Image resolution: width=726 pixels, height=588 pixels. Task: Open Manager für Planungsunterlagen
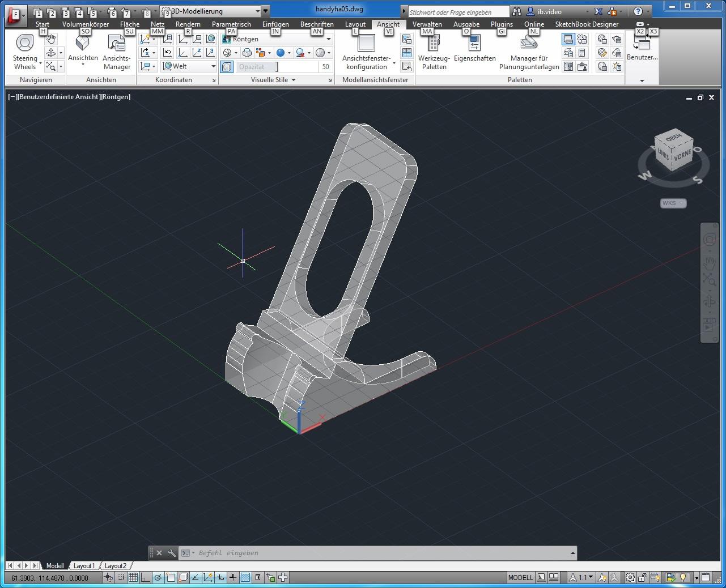[529, 52]
